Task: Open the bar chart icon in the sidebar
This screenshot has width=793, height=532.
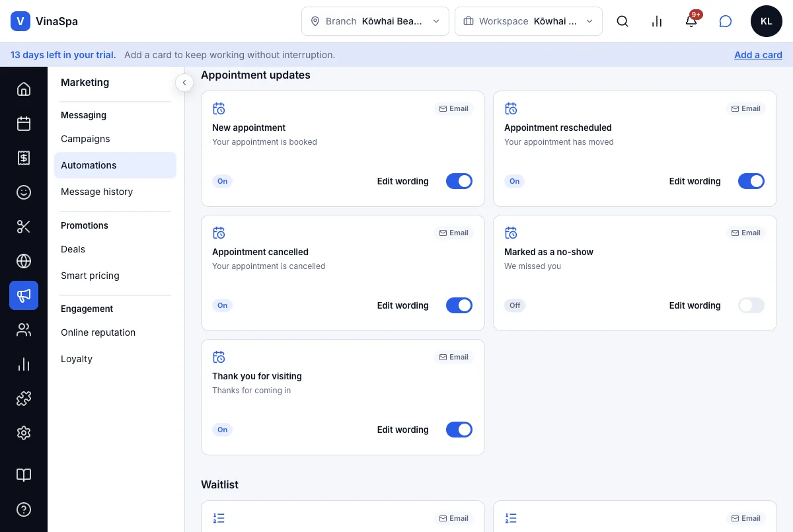Action: [x=24, y=364]
